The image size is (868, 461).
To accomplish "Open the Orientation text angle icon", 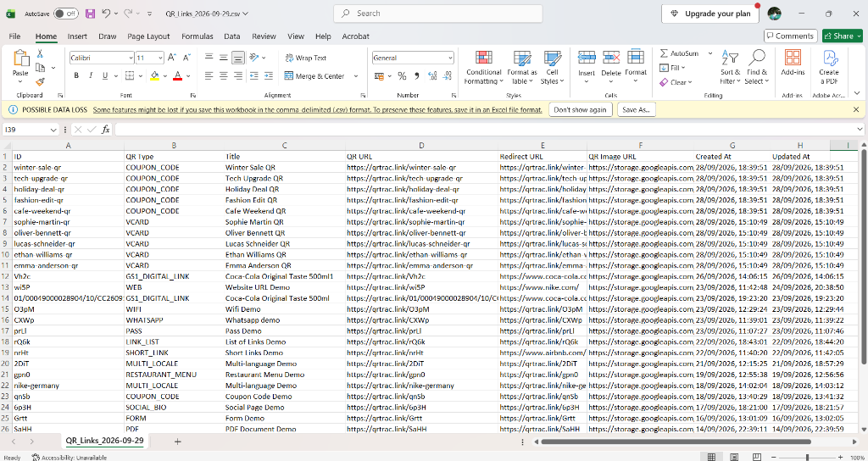I will [x=254, y=58].
